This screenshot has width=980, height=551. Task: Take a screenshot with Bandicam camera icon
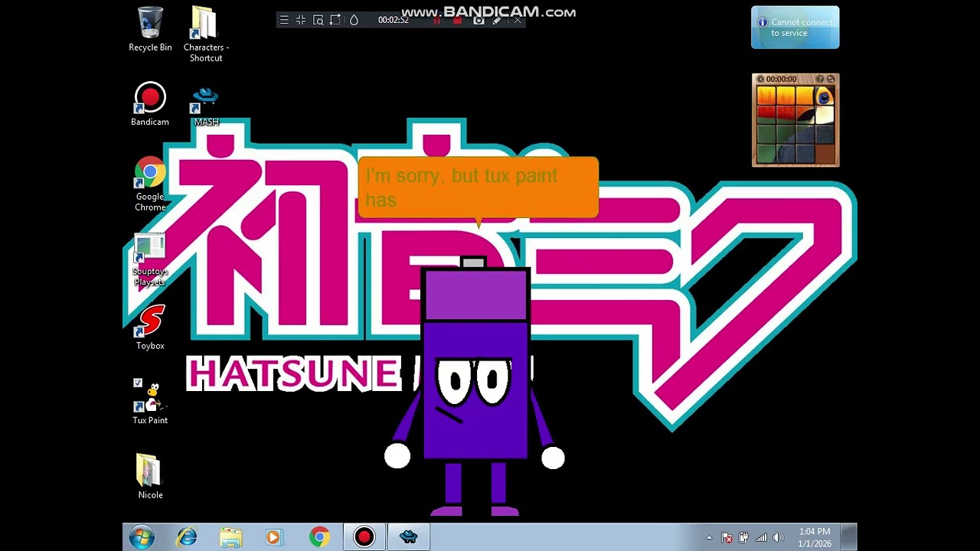(x=479, y=21)
